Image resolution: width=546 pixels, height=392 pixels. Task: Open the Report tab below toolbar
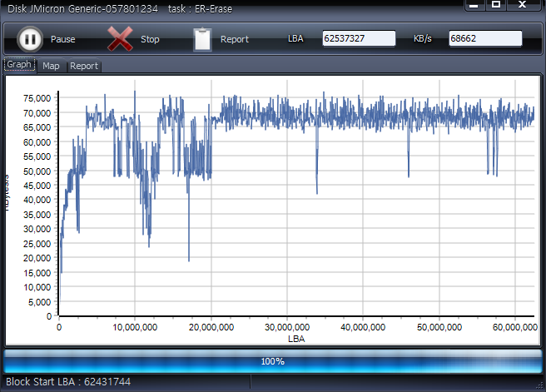point(84,66)
